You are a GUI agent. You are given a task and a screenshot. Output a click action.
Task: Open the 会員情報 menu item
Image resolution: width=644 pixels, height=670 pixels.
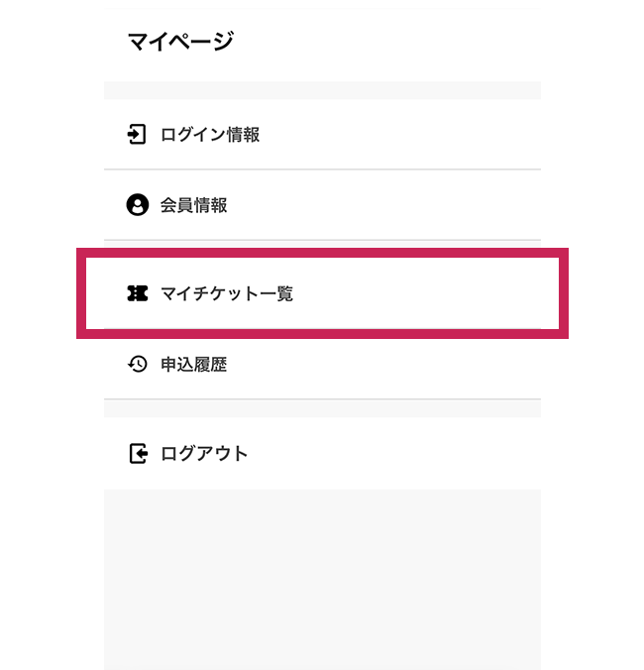click(194, 205)
